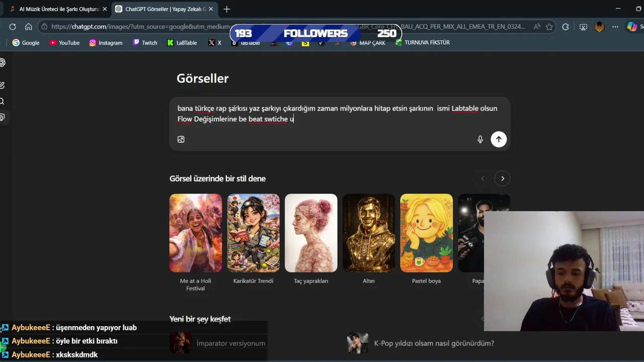The image size is (644, 362).
Task: Open K-Pop yıldızı olsam nasıl görünürdüm suggestion
Action: [x=421, y=343]
